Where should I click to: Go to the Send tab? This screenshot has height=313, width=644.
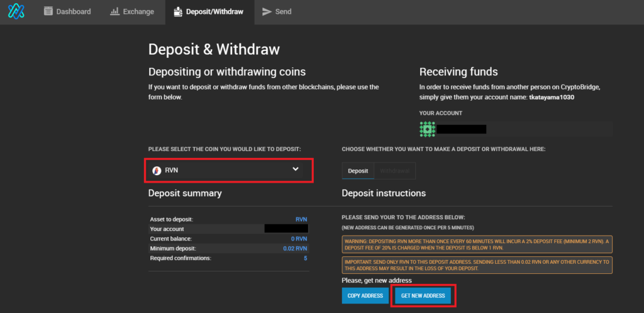277,11
